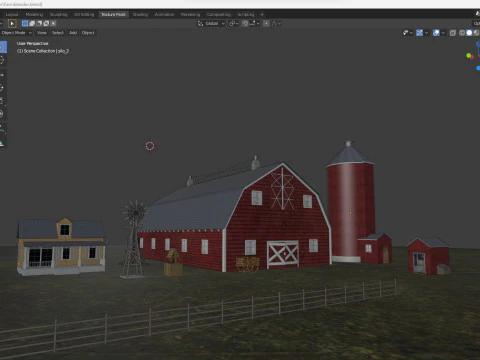Choose the Subtract Selection mode icon
The width and height of the screenshot is (480, 360).
click(39, 23)
